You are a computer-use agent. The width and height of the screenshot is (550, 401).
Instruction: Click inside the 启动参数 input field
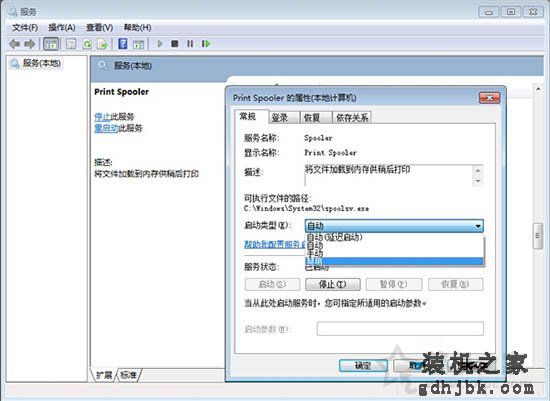tap(400, 329)
